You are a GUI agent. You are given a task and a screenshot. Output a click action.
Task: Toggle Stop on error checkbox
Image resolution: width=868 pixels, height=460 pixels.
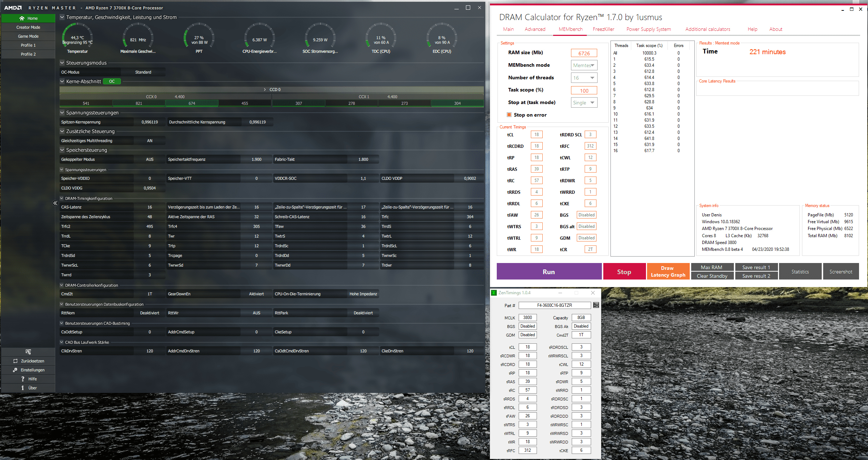click(509, 115)
